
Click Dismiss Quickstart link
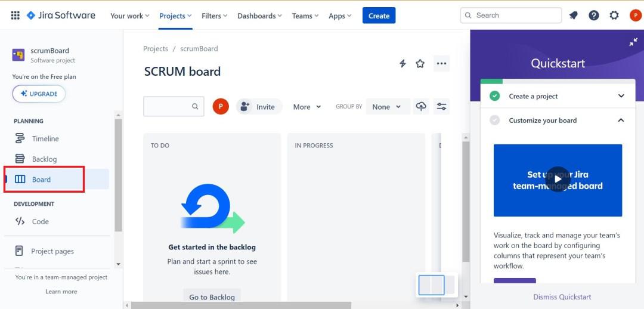point(562,296)
